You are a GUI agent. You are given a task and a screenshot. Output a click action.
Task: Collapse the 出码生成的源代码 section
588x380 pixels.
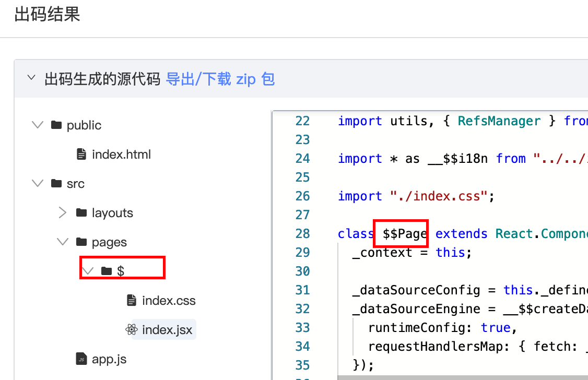tap(31, 78)
